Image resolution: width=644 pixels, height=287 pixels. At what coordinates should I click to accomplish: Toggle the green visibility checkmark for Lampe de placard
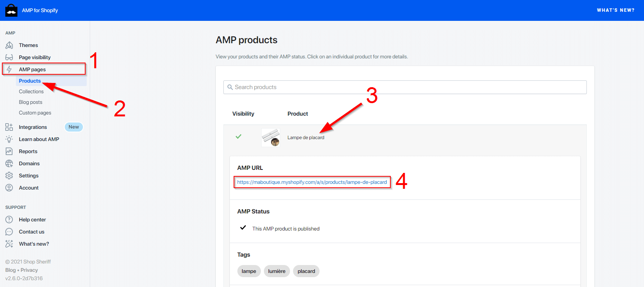(239, 136)
